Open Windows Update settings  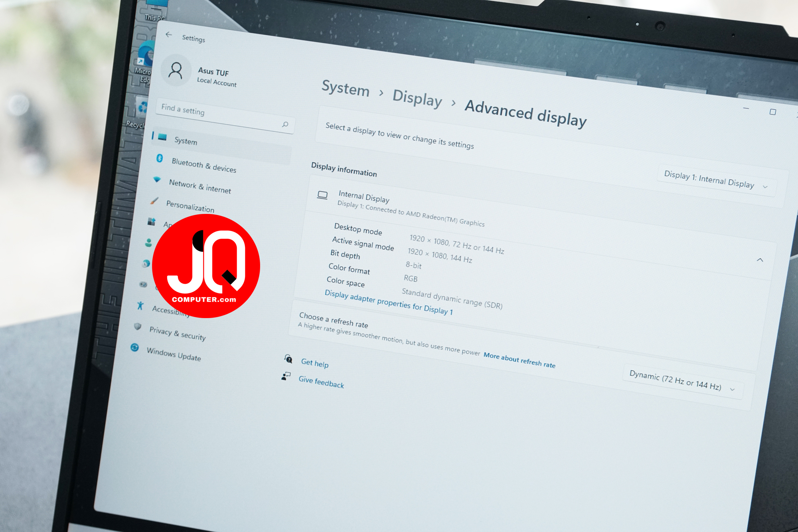[x=174, y=354]
